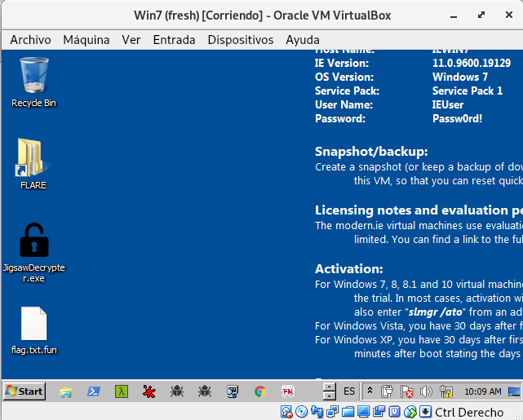Open the Máquina menu
Image resolution: width=523 pixels, height=420 pixels.
[x=86, y=40]
